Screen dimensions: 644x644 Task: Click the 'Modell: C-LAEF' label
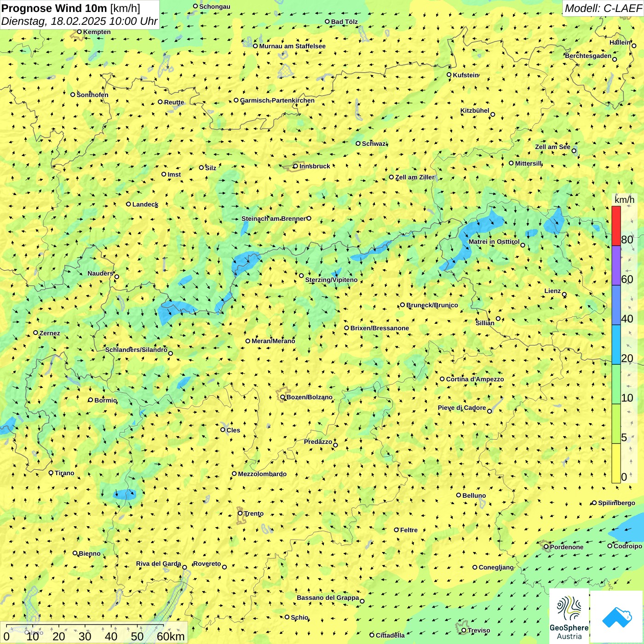[x=603, y=8]
